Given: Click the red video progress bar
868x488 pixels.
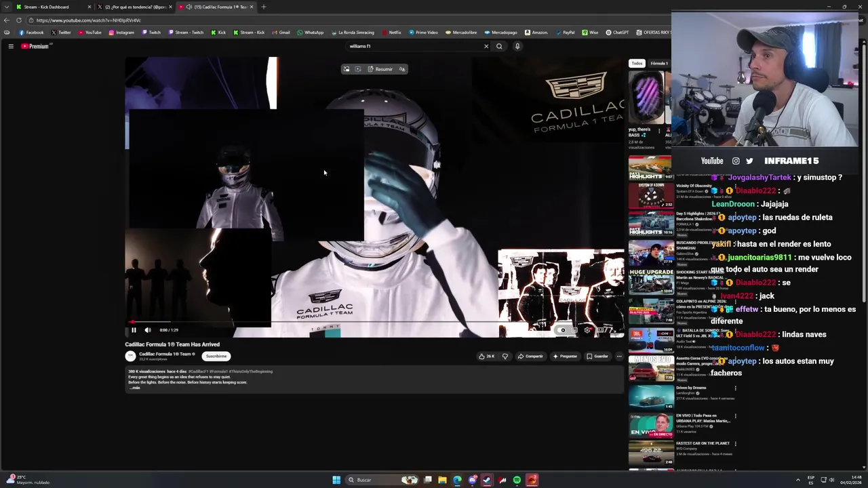Looking at the screenshot, I should click(374, 322).
